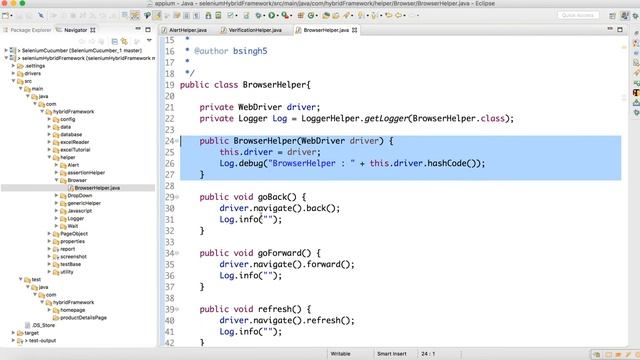Expand the PageObject folder
The width and height of the screenshot is (640, 360).
click(x=49, y=233)
